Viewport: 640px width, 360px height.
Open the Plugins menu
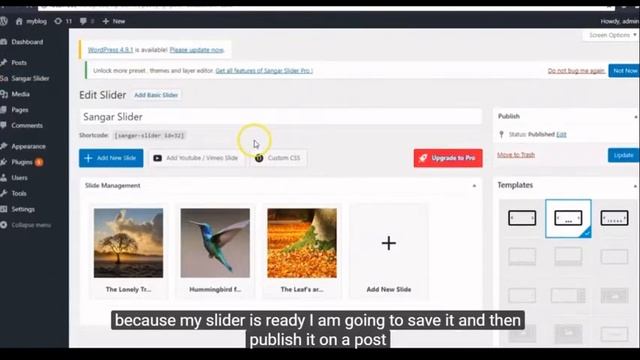(22, 162)
